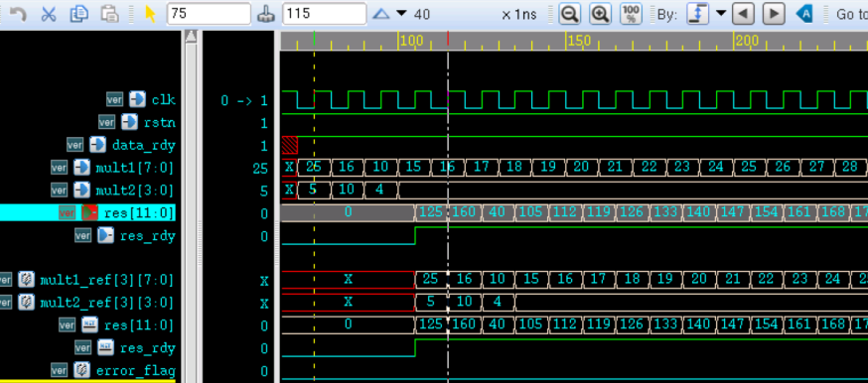The width and height of the screenshot is (868, 383).
Task: Click the delta triangle icon
Action: (380, 14)
